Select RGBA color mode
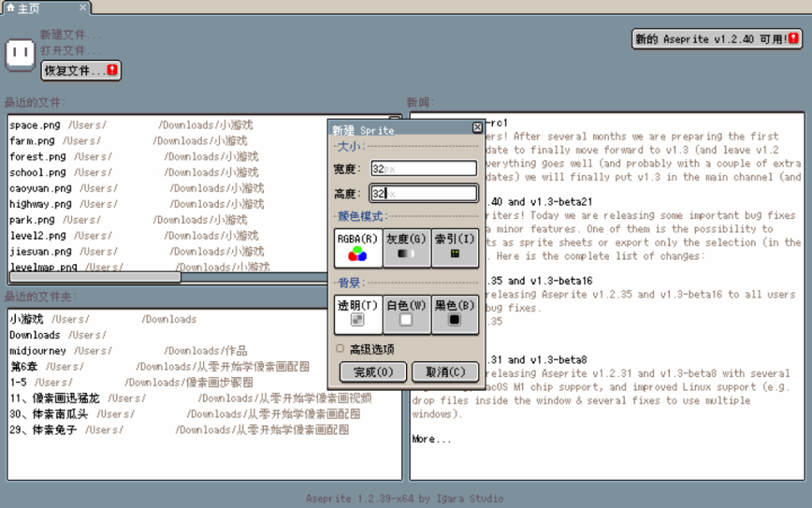Screen dimensions: 812x508 click(x=358, y=247)
